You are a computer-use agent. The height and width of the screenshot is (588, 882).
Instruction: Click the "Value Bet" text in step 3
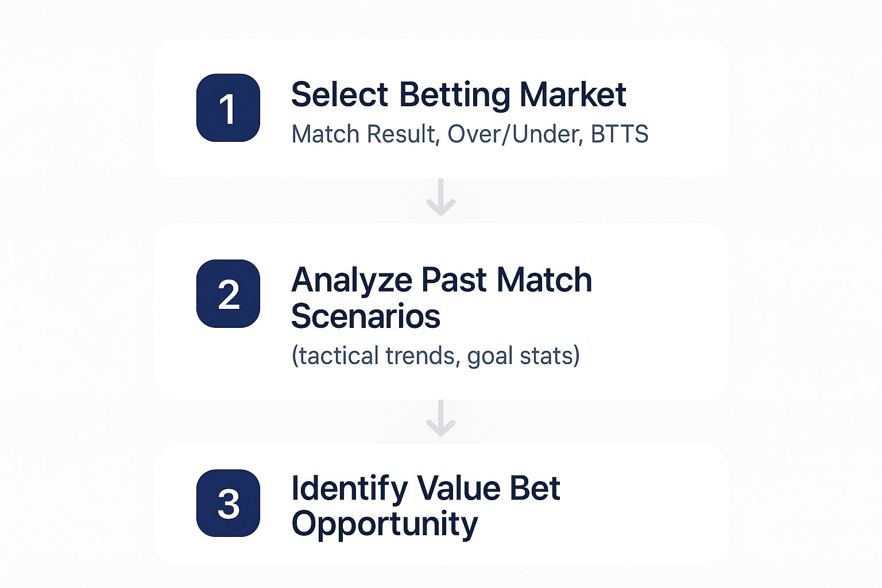pos(488,489)
